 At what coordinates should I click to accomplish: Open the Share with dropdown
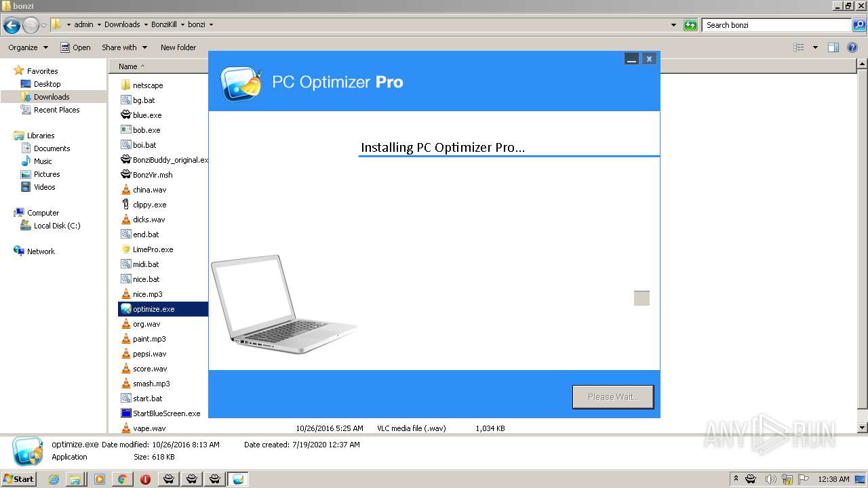pos(124,47)
